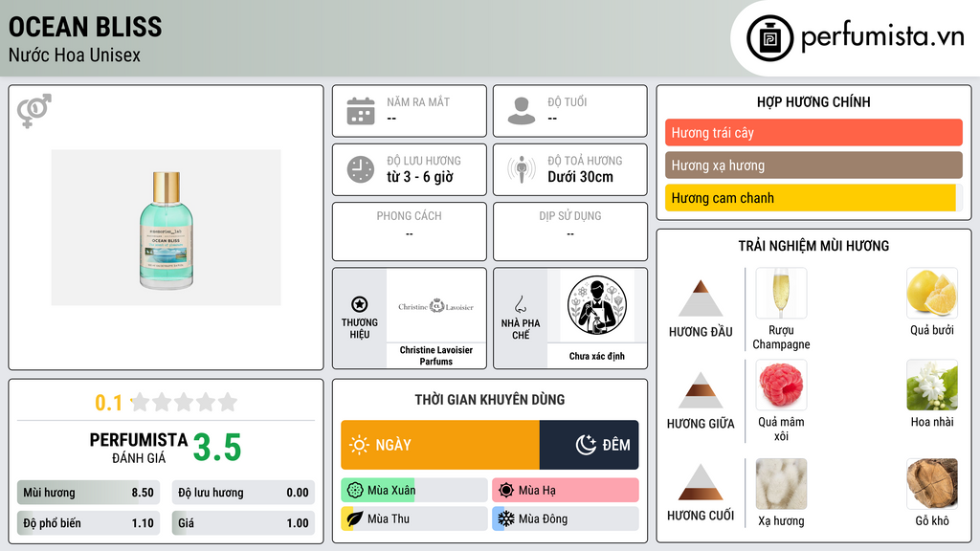Click the perfumista.vn bottle logo icon
980x551 pixels.
[x=769, y=38]
